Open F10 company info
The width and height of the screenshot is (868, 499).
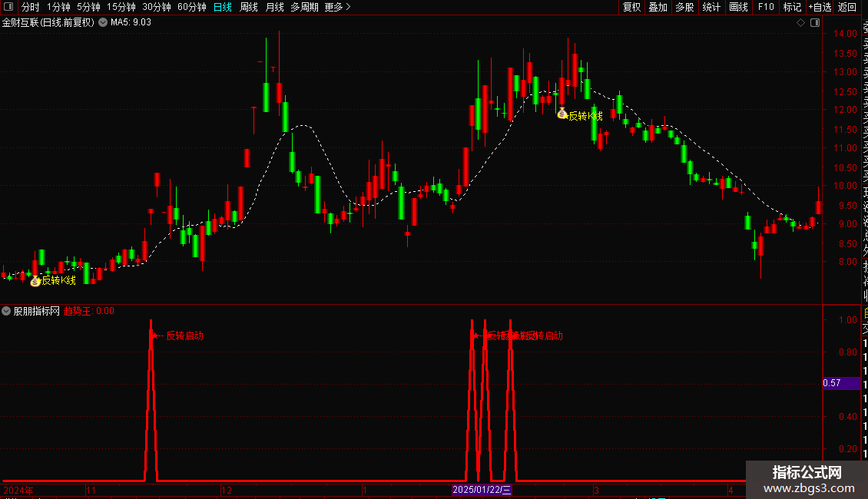[x=766, y=7]
